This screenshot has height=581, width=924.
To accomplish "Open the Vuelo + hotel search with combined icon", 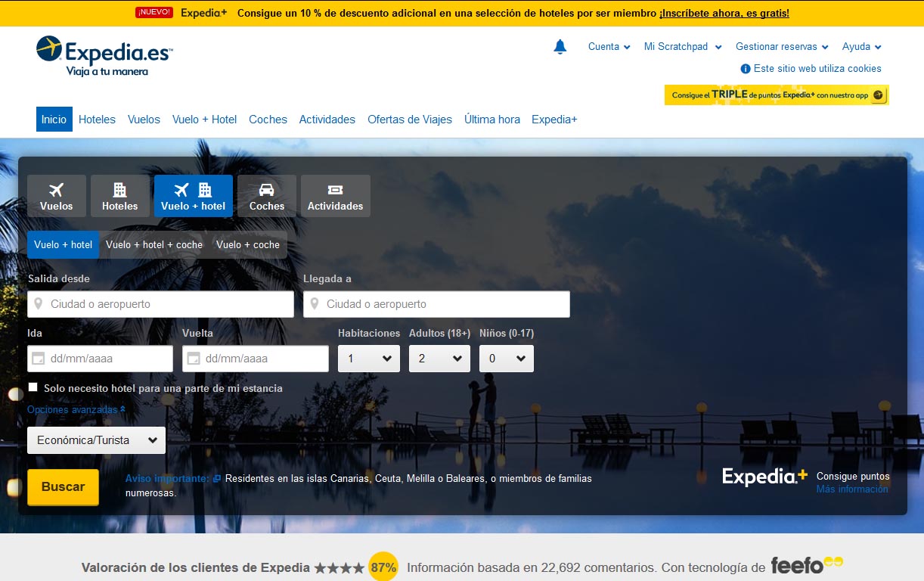I will 193,195.
